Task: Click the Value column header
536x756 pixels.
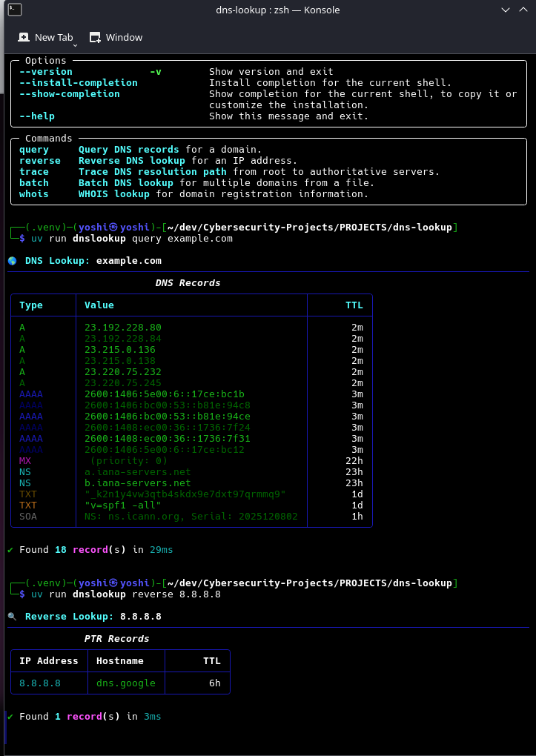Action: (x=99, y=305)
